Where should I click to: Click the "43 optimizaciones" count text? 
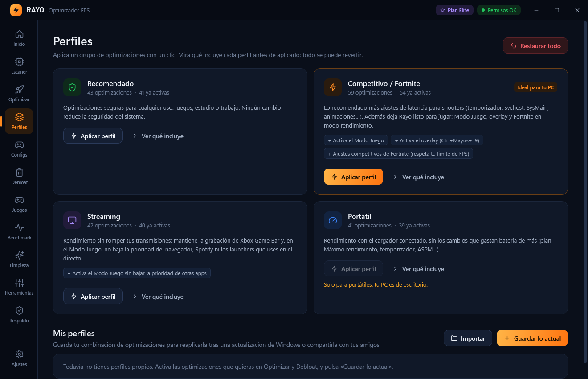tap(110, 93)
